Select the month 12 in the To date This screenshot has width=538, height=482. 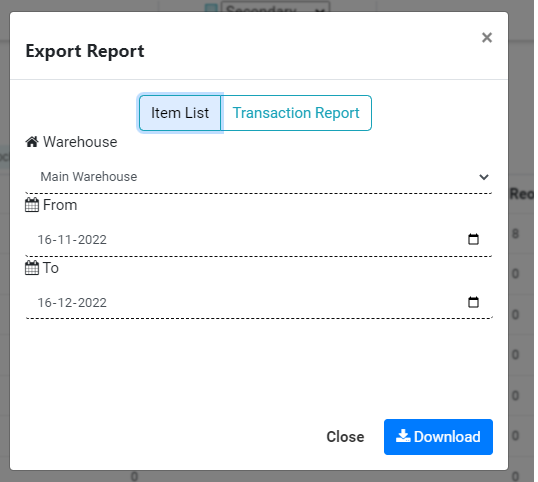tap(65, 303)
